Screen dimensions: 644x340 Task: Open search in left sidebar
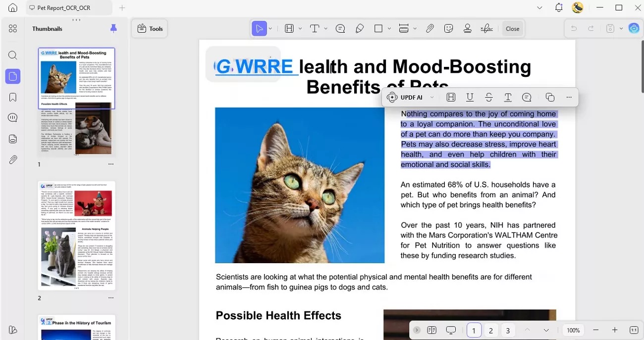click(x=13, y=56)
